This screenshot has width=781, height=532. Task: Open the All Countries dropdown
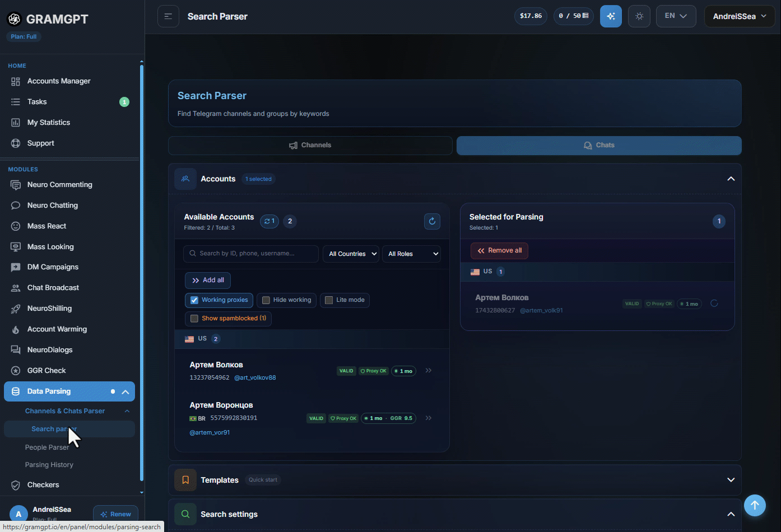(x=351, y=254)
